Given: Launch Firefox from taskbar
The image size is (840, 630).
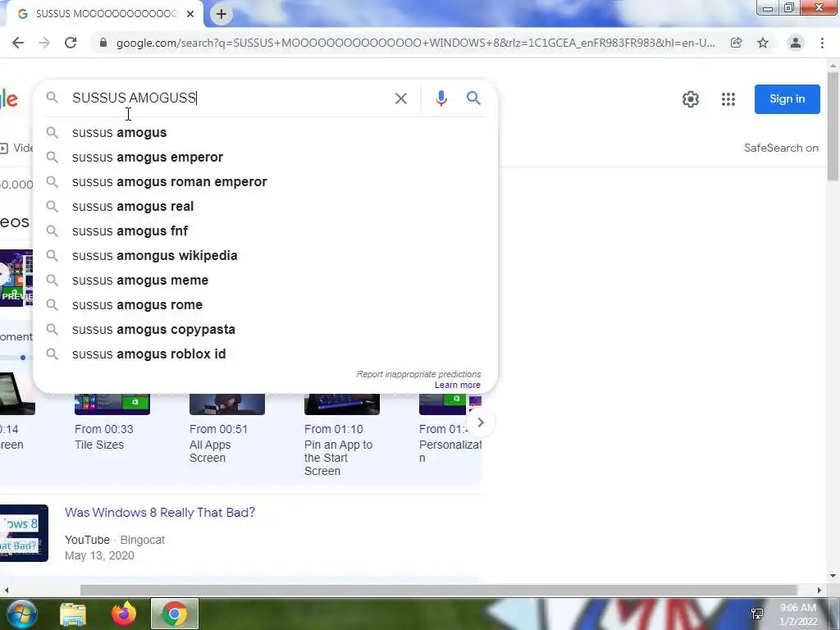Looking at the screenshot, I should [x=124, y=614].
